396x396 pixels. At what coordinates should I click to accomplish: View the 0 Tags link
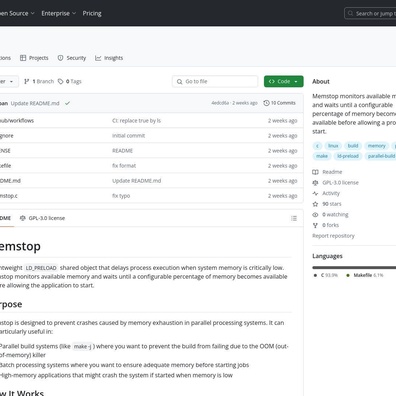coord(70,81)
